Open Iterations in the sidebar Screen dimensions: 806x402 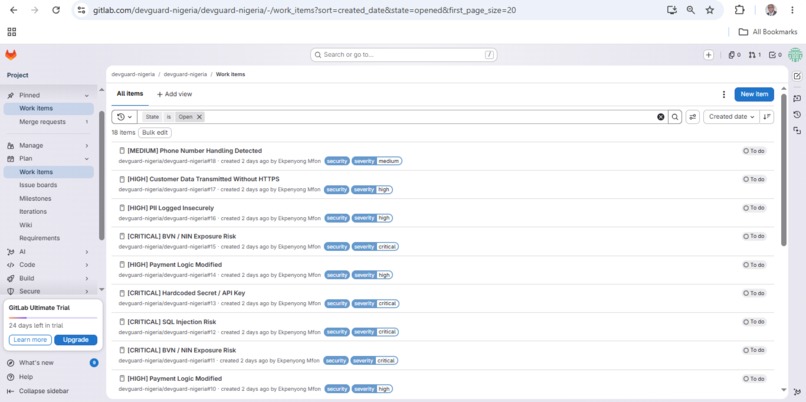(33, 212)
